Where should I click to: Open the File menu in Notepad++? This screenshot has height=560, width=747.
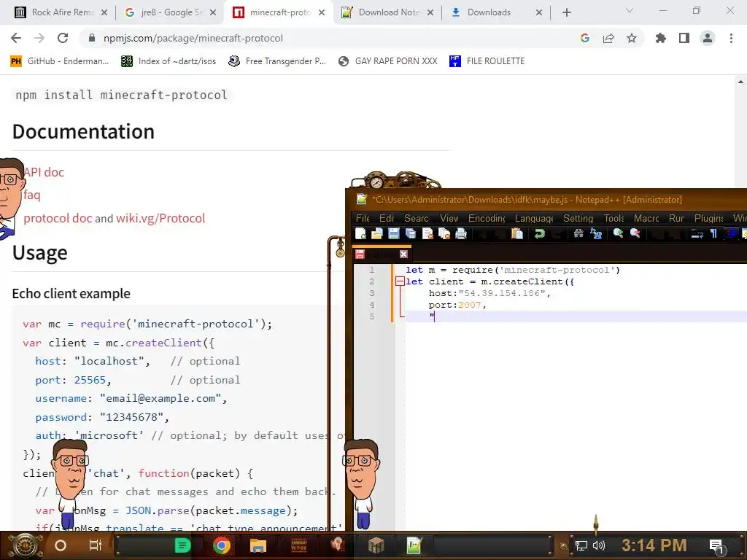[363, 218]
